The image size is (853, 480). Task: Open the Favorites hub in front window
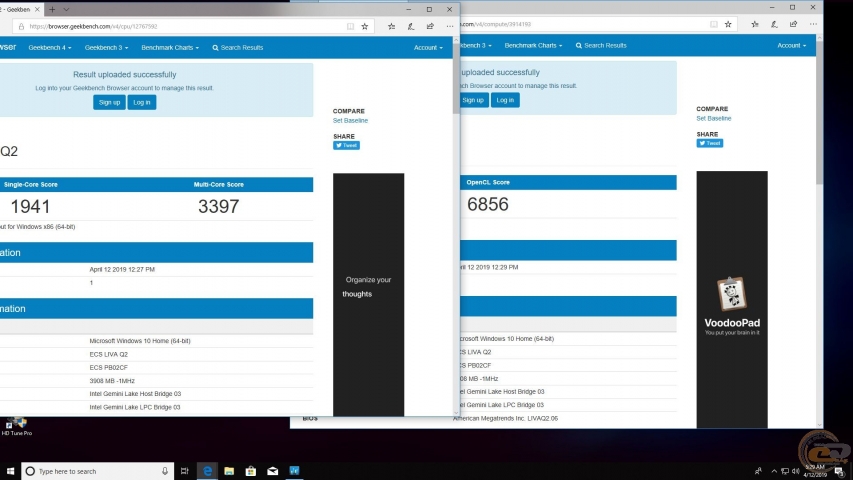click(391, 26)
